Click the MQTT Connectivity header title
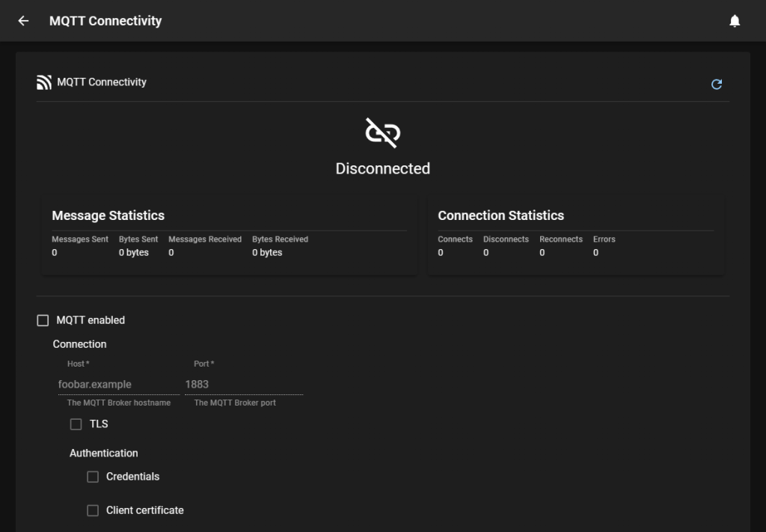 point(105,21)
